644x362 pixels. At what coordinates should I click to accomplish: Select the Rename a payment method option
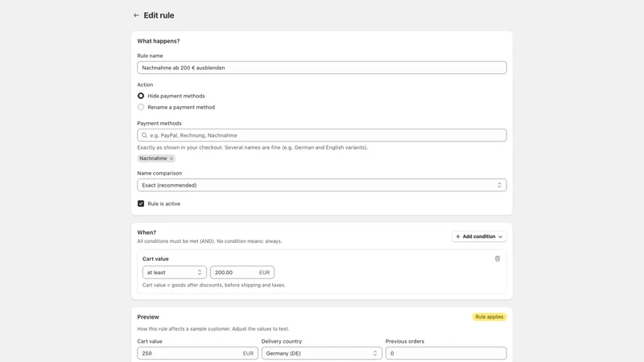pyautogui.click(x=141, y=107)
